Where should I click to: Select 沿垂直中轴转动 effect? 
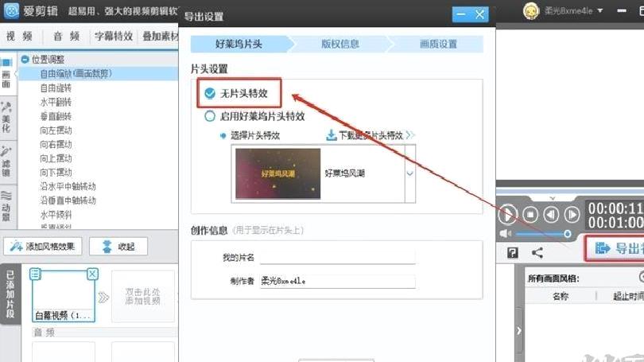click(68, 200)
